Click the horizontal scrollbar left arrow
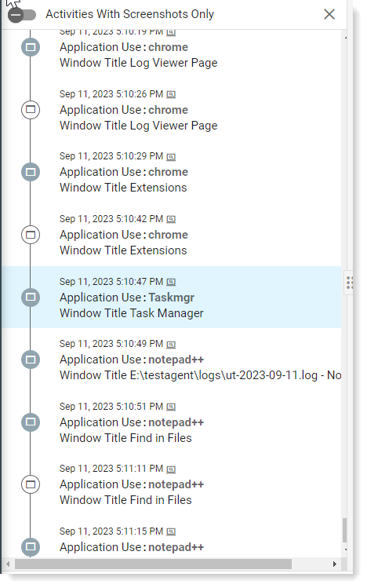The width and height of the screenshot is (367, 588). 9,564
